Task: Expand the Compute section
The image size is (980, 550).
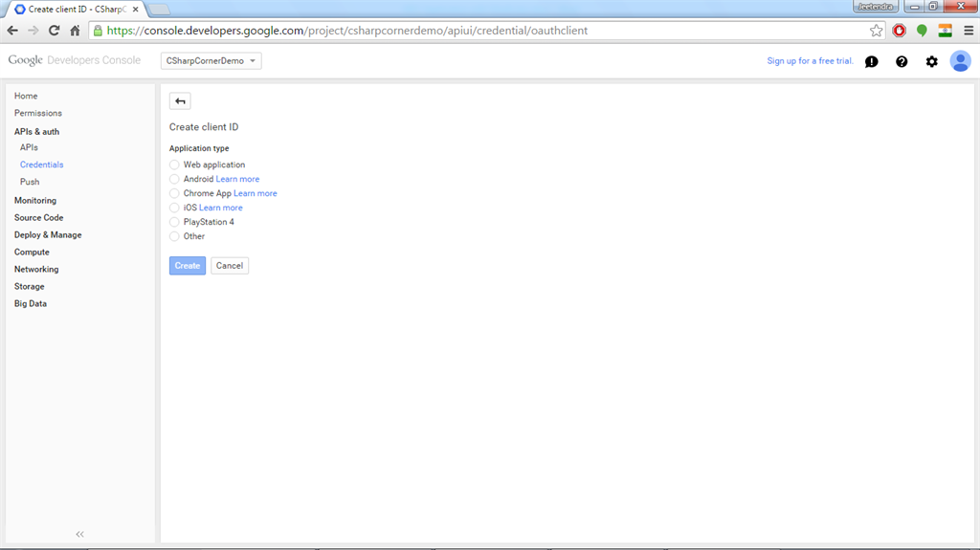Action: pos(32,252)
